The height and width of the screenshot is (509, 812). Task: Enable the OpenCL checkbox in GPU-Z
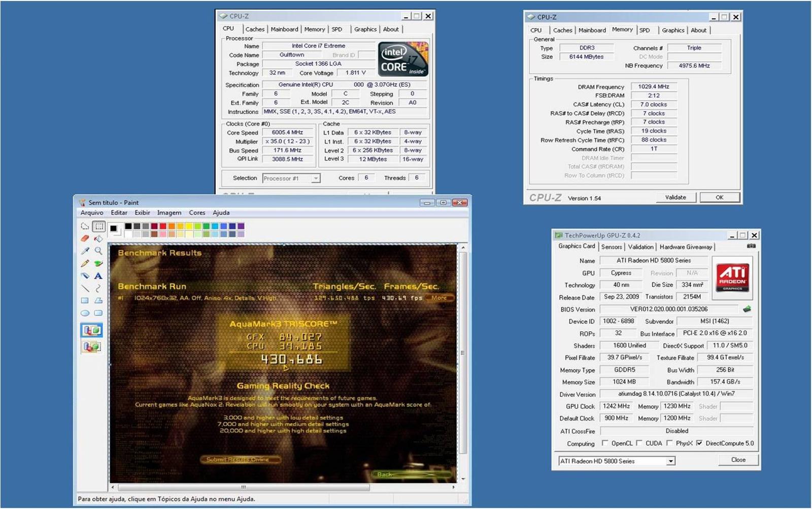click(x=605, y=443)
